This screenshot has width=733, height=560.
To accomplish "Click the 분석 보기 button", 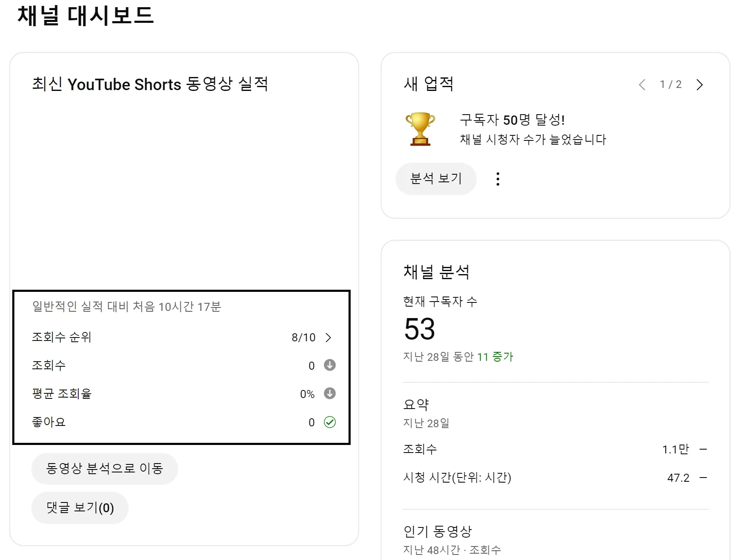I will 436,179.
